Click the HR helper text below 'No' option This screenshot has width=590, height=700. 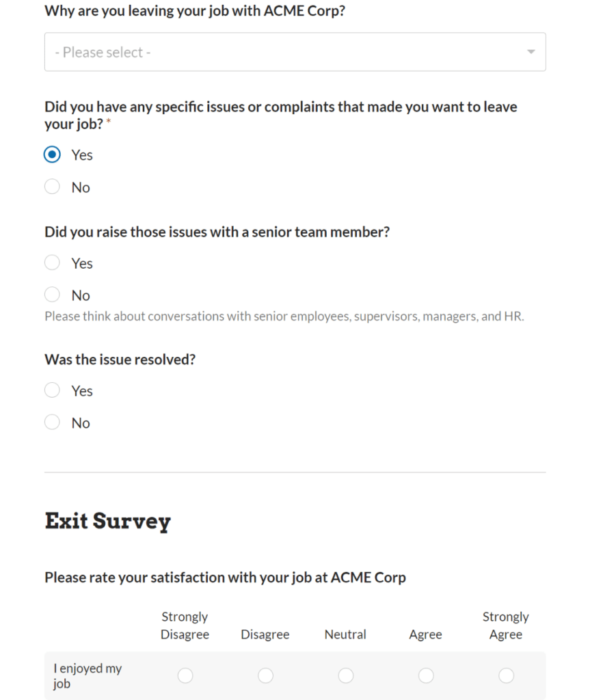click(x=284, y=316)
